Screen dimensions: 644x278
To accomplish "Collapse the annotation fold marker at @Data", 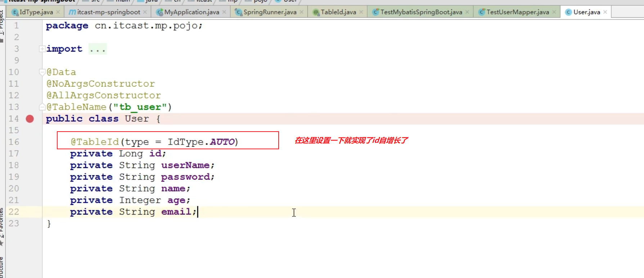I will click(42, 72).
